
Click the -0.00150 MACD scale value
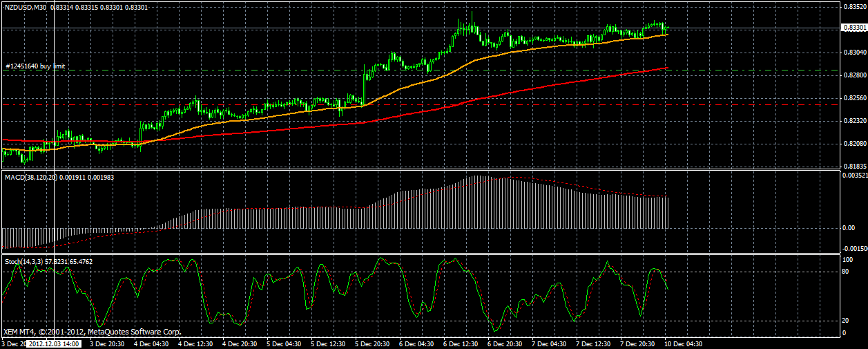(853, 249)
